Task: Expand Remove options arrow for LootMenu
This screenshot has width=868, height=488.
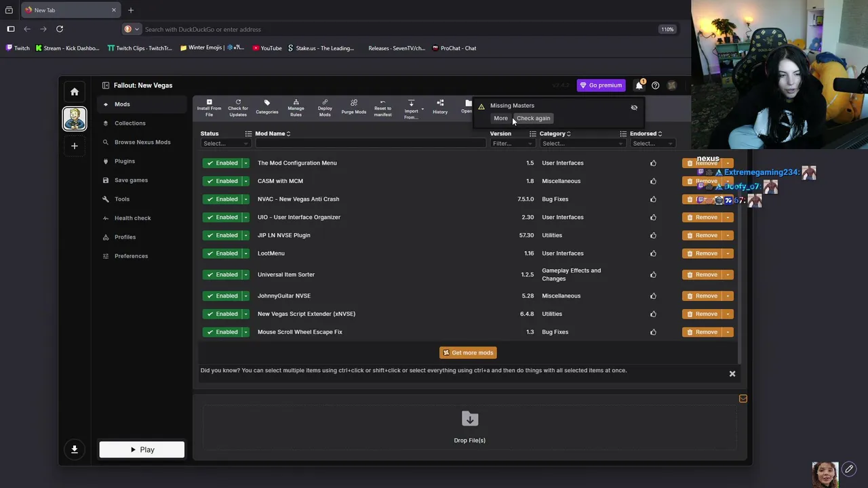Action: (x=728, y=253)
